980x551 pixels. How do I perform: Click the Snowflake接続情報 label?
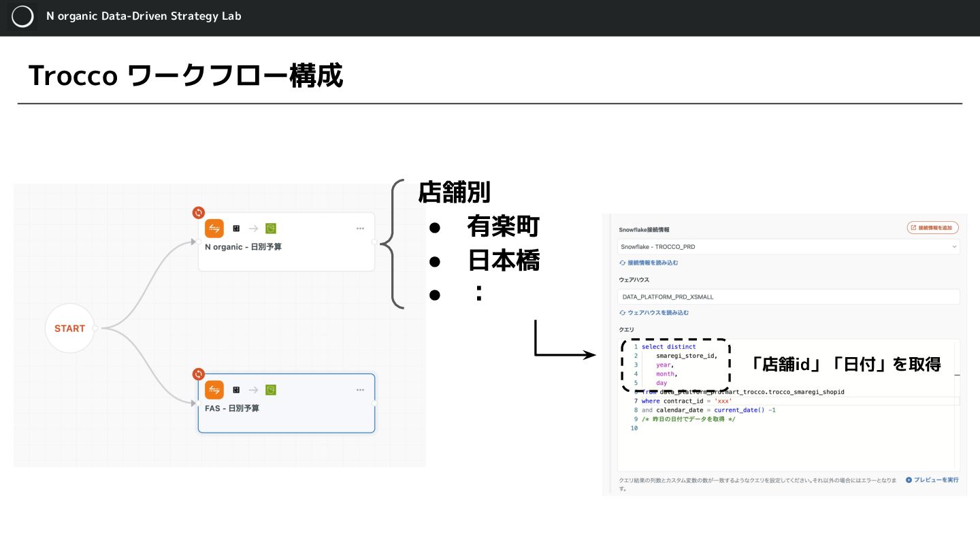[644, 230]
